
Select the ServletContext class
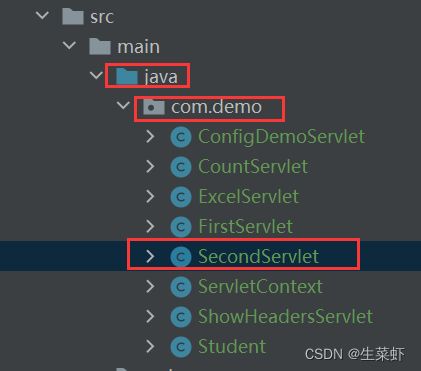[x=260, y=287]
